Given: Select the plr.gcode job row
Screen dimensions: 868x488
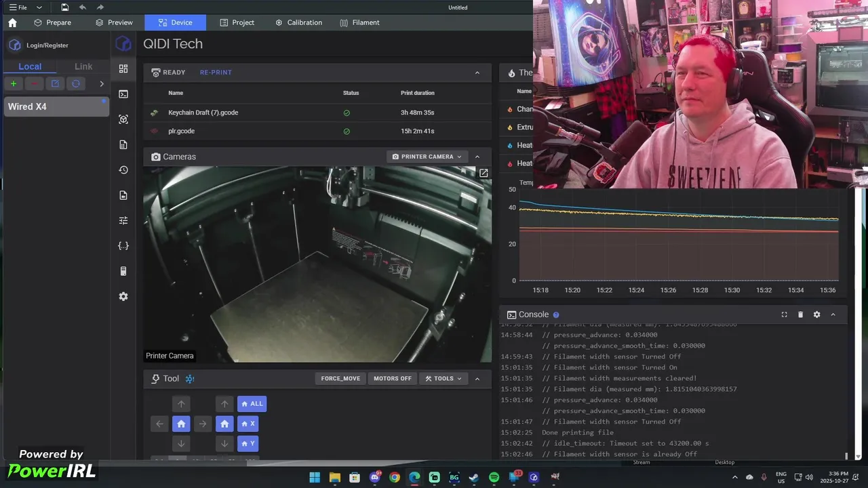Looking at the screenshot, I should (x=317, y=131).
